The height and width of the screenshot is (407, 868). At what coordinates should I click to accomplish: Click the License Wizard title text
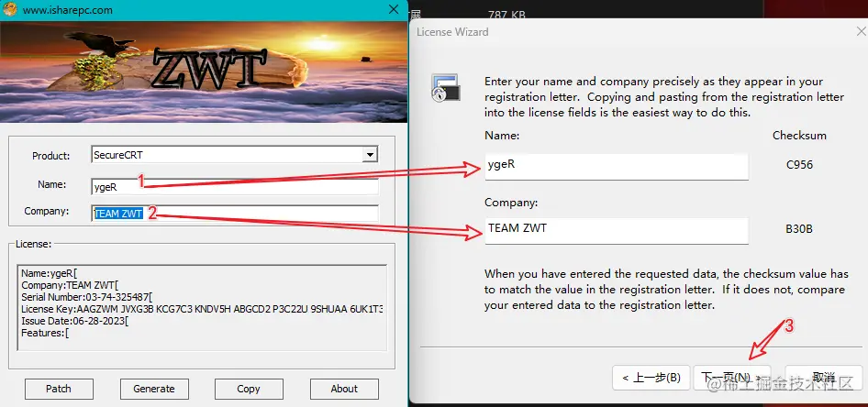pyautogui.click(x=452, y=32)
